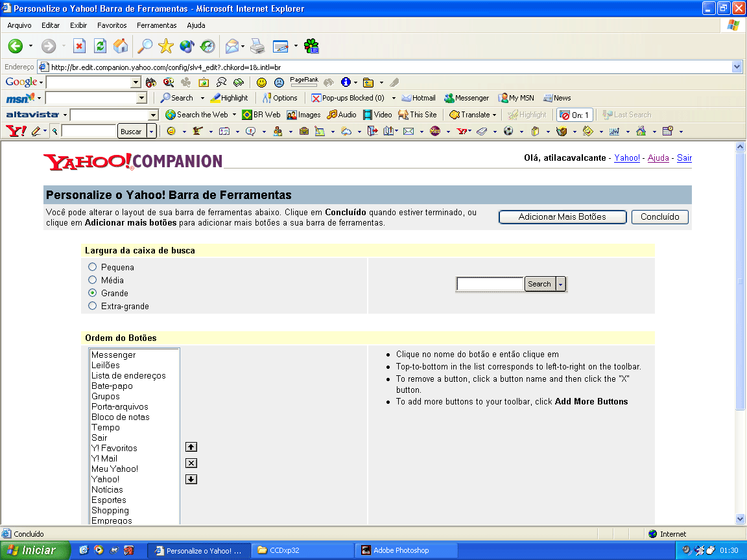Open the Ajuda link in page header
Screen dimensions: 747x560
(x=658, y=158)
